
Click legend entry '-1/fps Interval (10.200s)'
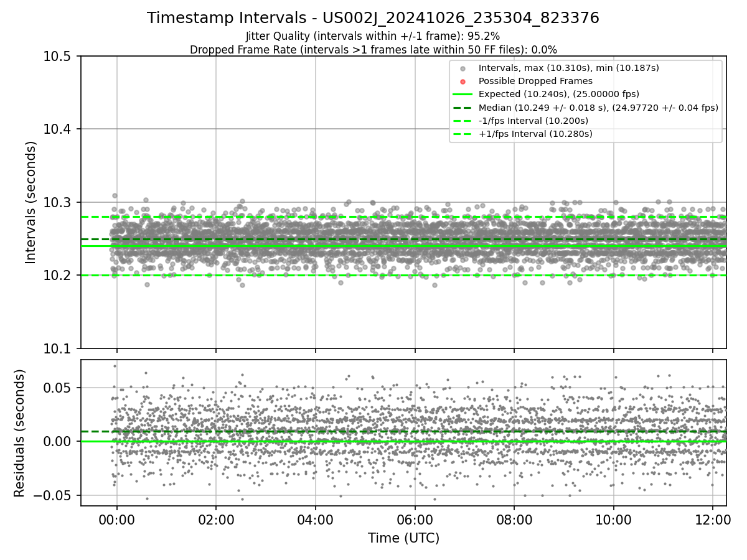(533, 121)
